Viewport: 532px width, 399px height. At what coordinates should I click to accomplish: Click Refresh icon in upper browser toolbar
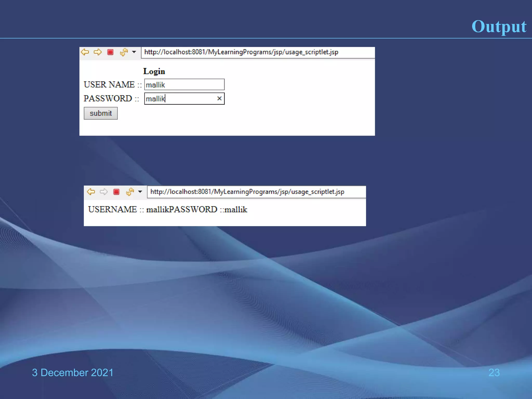[x=124, y=52]
